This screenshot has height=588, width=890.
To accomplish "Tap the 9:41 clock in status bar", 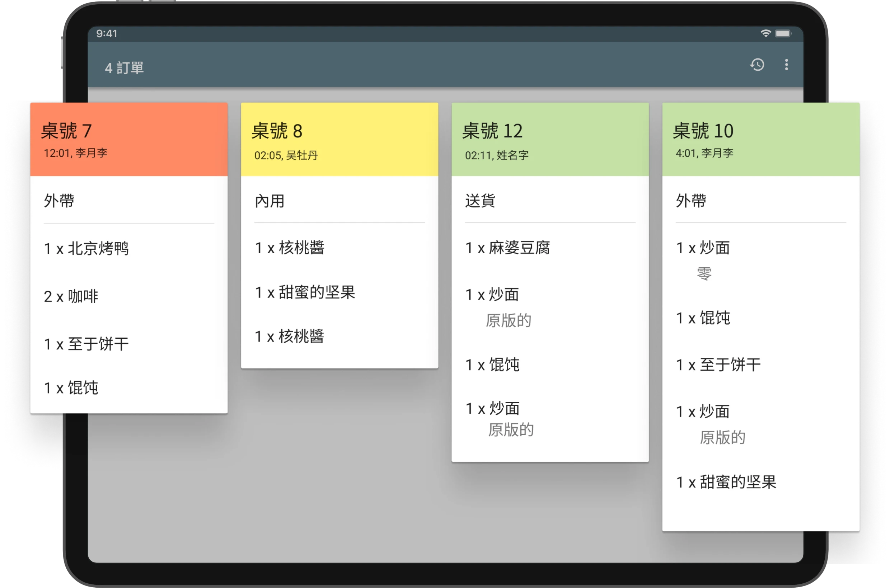I will coord(107,34).
